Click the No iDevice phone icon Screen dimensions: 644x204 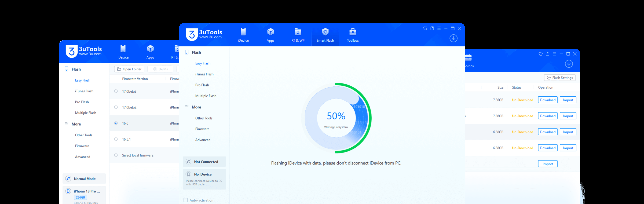(x=188, y=174)
